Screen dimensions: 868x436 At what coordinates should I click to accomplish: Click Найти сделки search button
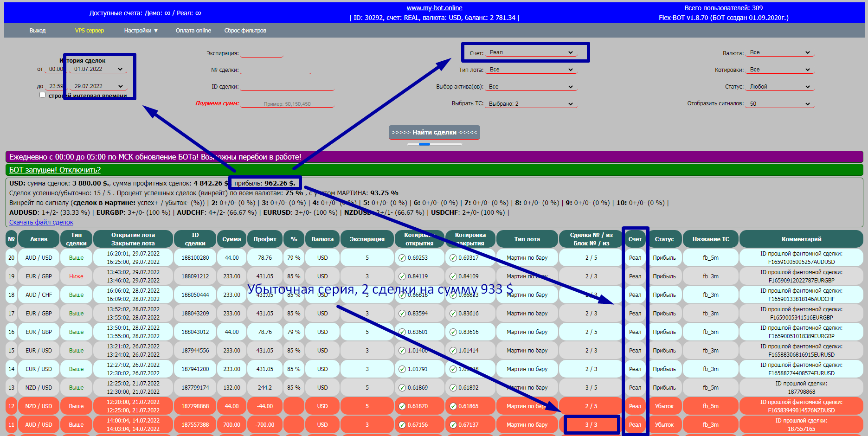434,132
